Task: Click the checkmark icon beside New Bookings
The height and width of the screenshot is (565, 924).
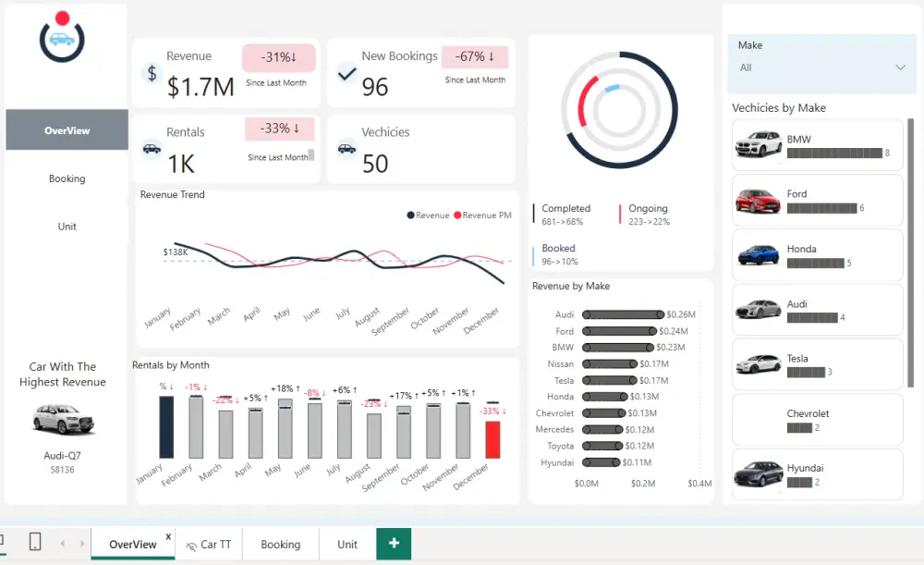Action: tap(347, 74)
